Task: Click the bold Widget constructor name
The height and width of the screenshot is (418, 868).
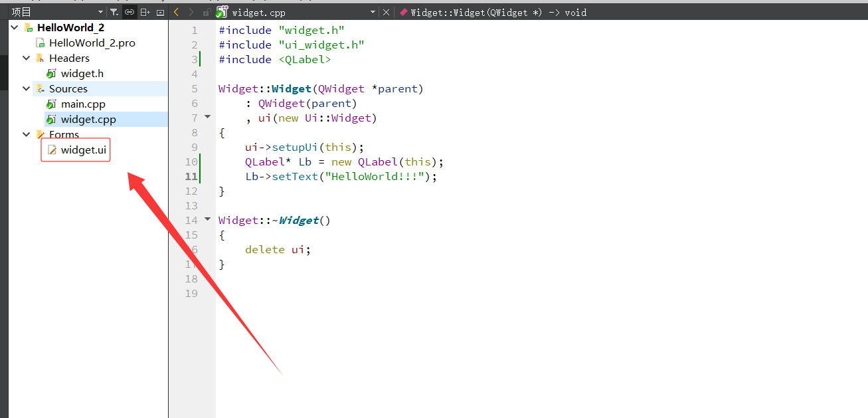Action: tap(291, 89)
